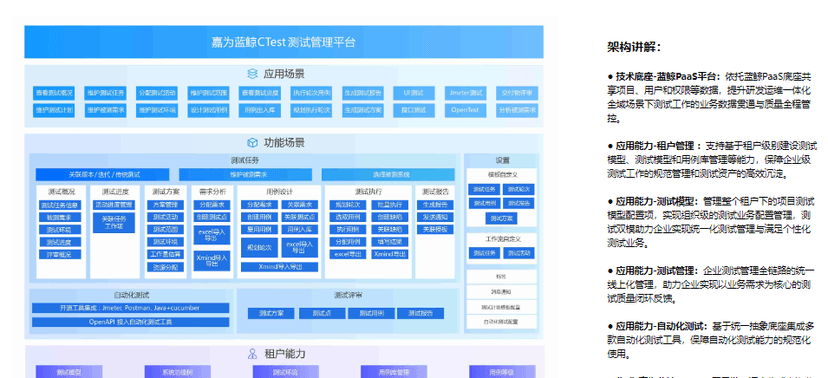Click the 测试模型 box under 租户能力
This screenshot has height=378, width=828.
pyautogui.click(x=69, y=372)
